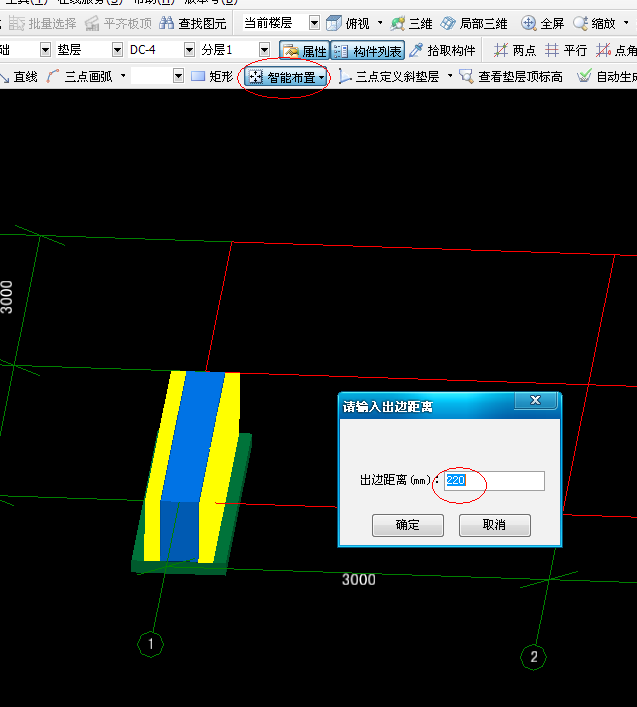This screenshot has height=707, width=637.
Task: Select the rectangle (矩形) draw tool
Action: click(x=212, y=77)
